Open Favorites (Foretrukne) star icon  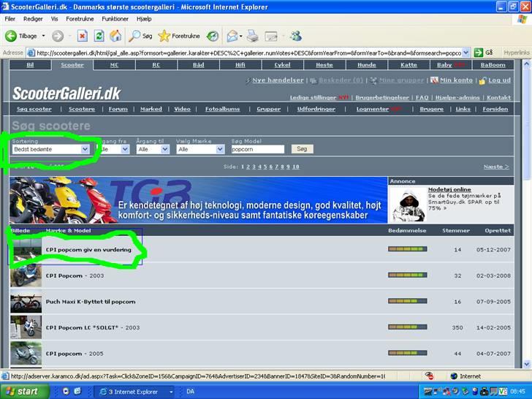164,36
